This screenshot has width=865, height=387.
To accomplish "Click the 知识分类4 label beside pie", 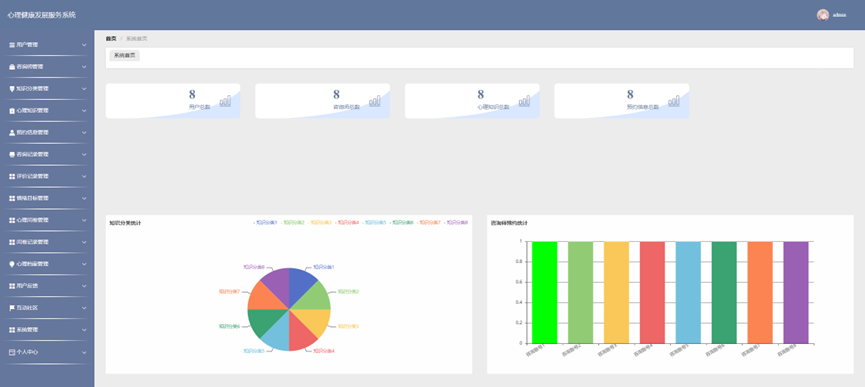I will [324, 351].
